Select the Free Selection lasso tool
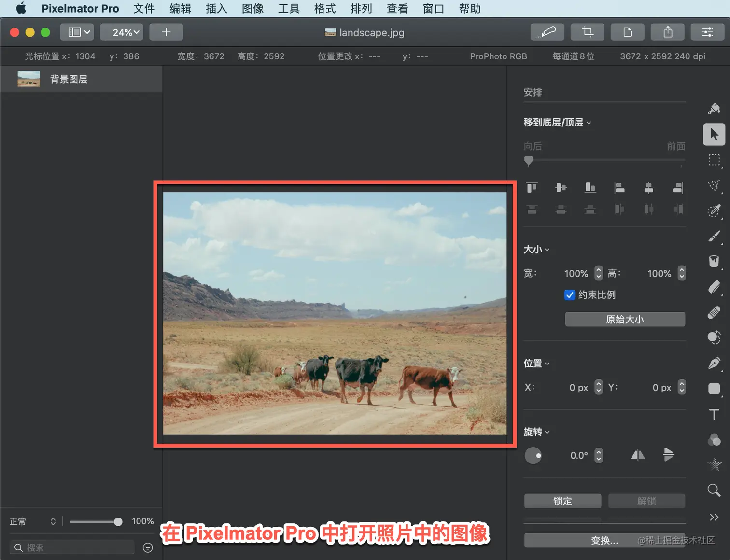The width and height of the screenshot is (730, 560). pos(714,185)
